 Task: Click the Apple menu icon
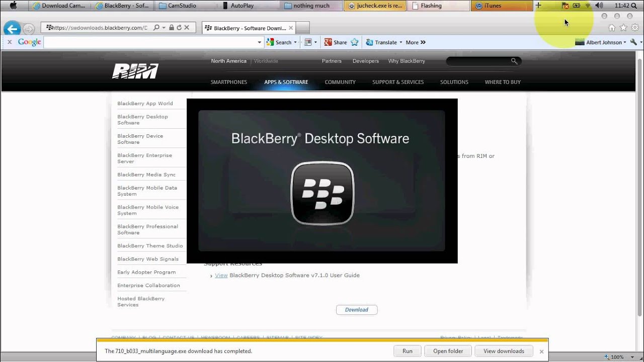(13, 6)
